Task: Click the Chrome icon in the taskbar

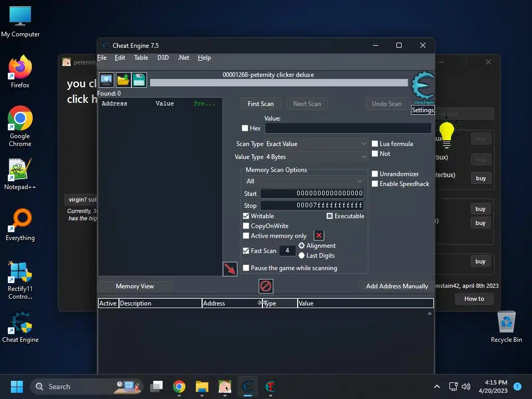Action: (179, 387)
